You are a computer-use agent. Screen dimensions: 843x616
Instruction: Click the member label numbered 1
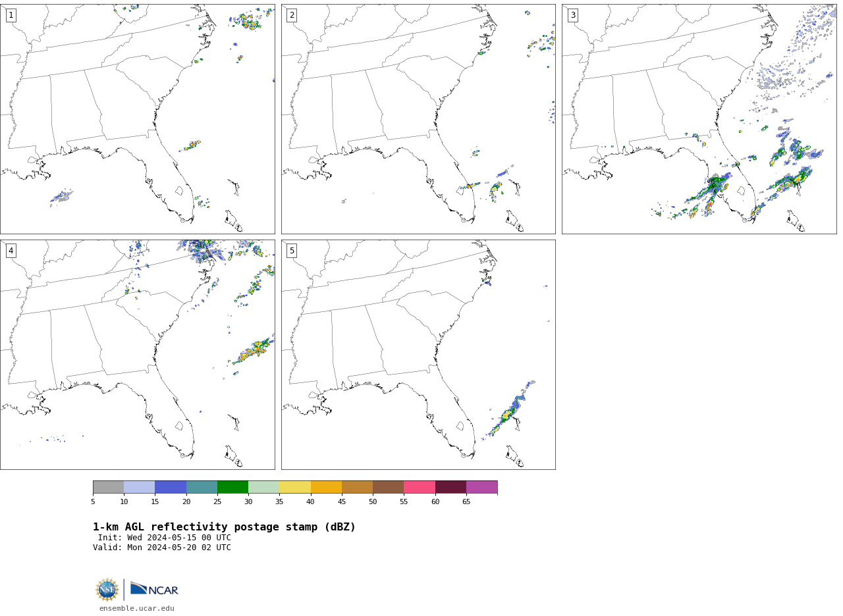(x=11, y=15)
